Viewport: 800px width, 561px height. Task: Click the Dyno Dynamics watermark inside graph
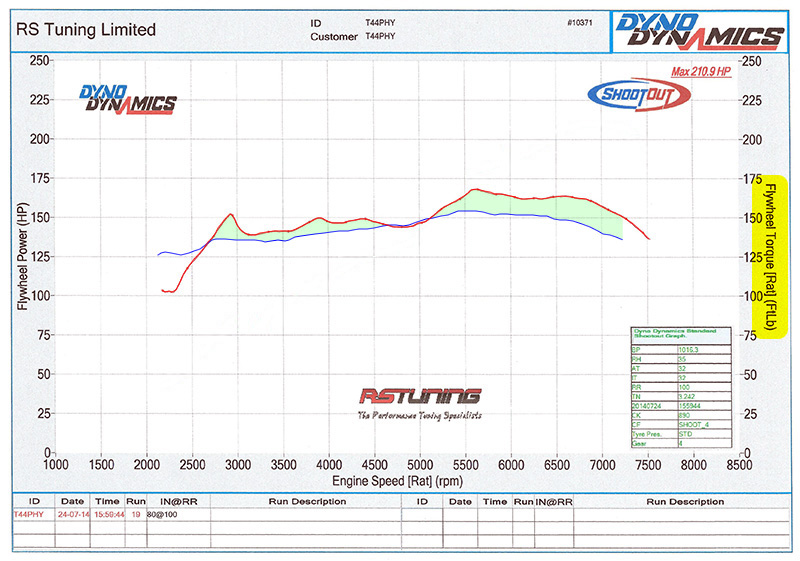coord(127,99)
